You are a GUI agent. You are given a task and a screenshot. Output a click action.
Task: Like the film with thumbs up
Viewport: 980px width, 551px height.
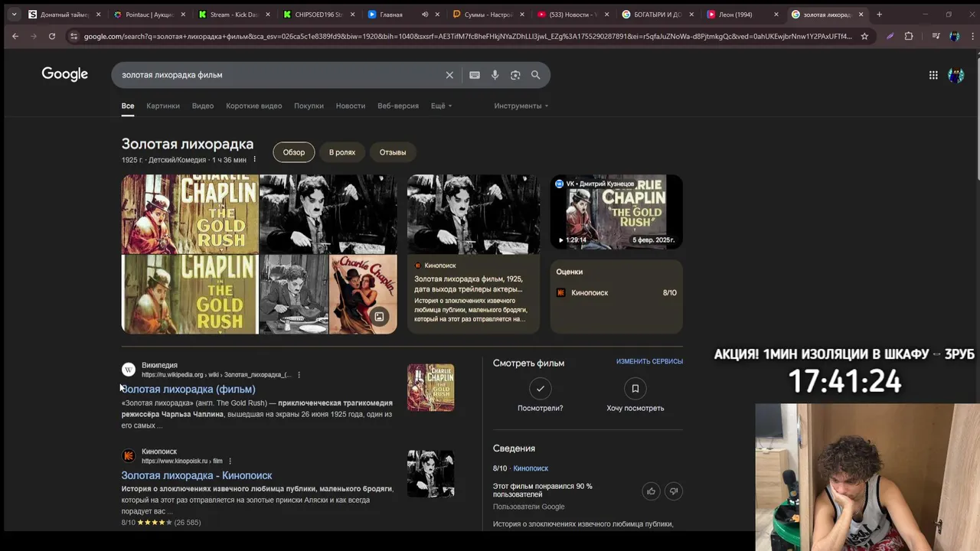tap(651, 491)
